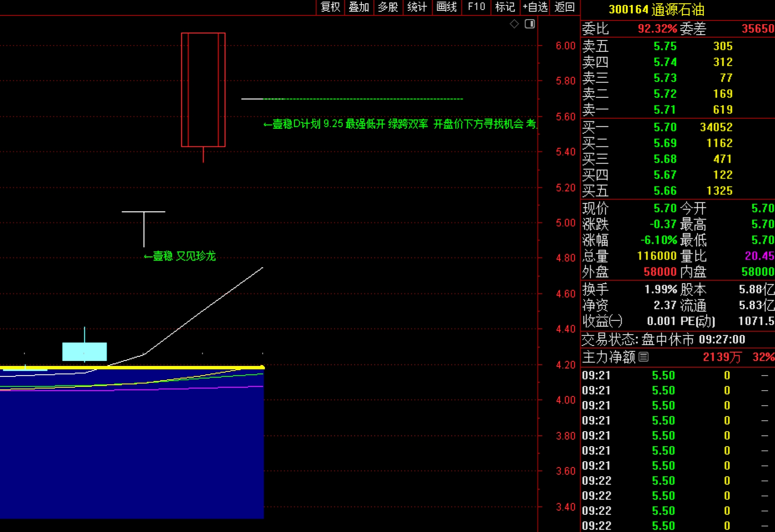The height and width of the screenshot is (532, 775).
Task: Click the green dashed horizontal line
Action: tap(364, 99)
